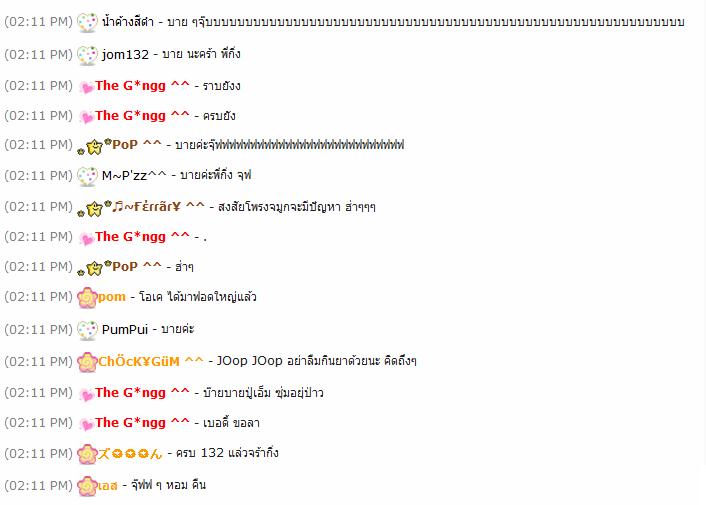Open jom132 username in chat

pos(125,54)
